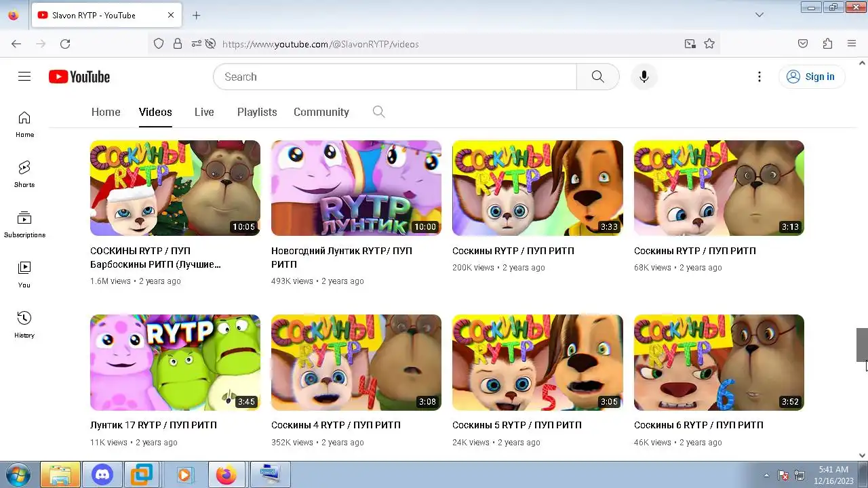The height and width of the screenshot is (488, 868).
Task: Select the Videos tab
Action: coord(155,112)
